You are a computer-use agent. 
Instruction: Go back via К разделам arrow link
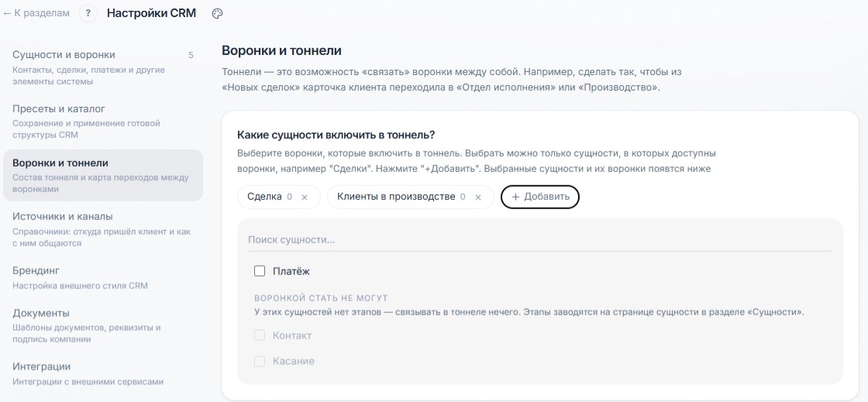coord(36,13)
